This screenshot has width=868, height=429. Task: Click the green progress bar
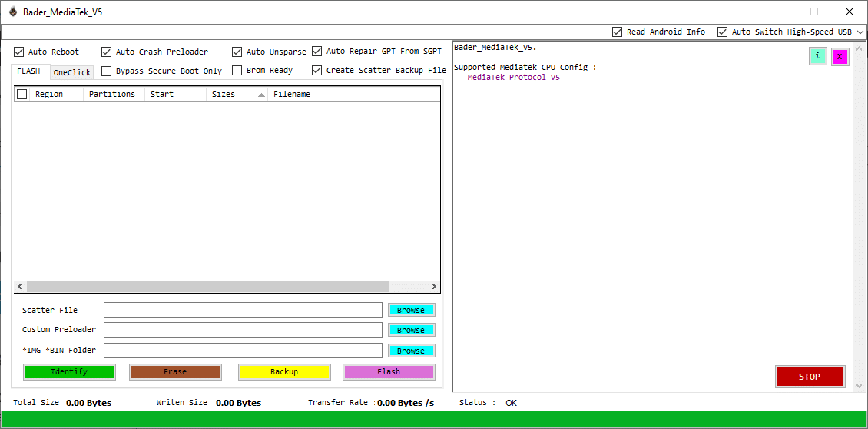tap(434, 419)
